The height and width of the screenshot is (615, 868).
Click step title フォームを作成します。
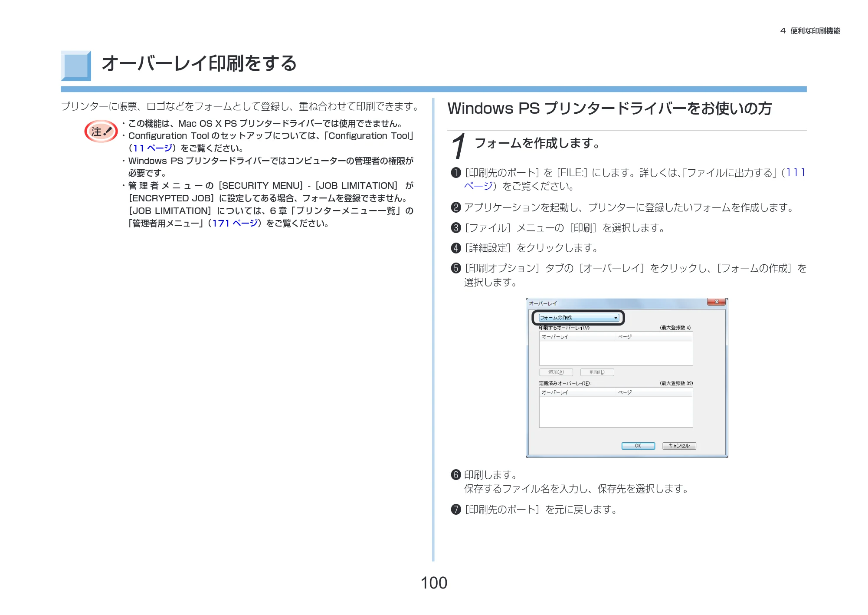coord(538,143)
